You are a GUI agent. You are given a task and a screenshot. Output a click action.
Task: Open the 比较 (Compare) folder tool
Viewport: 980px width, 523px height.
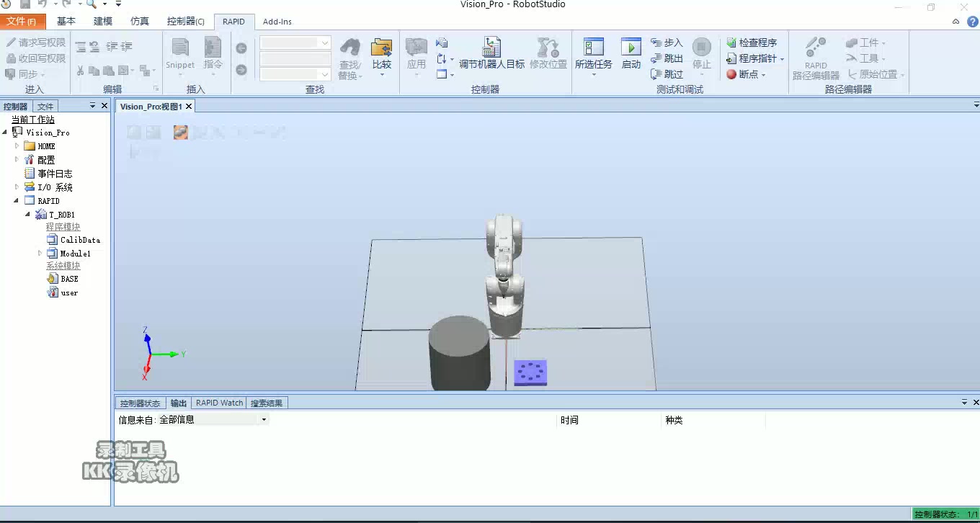pos(381,48)
